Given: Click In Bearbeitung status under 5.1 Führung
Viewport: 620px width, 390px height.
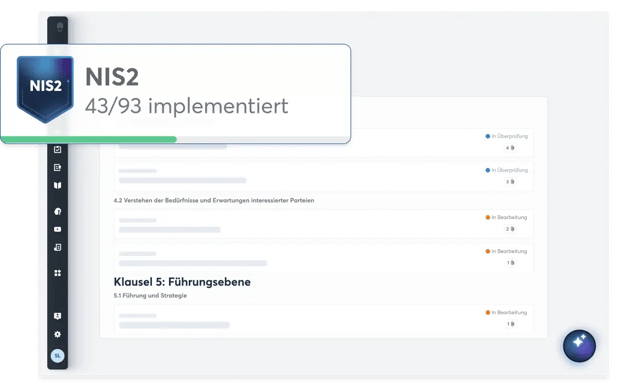Looking at the screenshot, I should click(x=506, y=312).
